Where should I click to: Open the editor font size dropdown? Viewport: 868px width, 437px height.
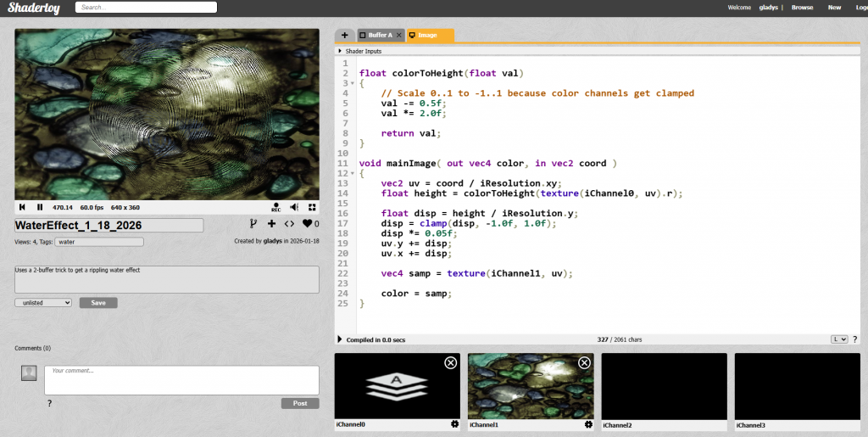(x=839, y=339)
